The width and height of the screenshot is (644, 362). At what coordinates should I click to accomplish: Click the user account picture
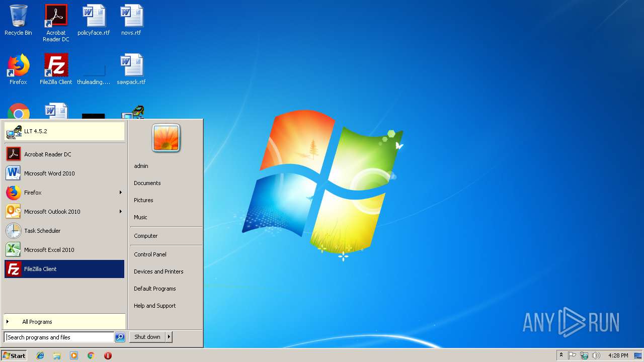166,138
